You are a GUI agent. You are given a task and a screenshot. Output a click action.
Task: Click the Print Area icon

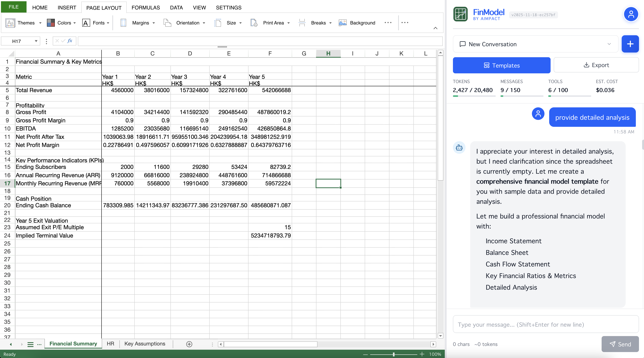coord(254,23)
